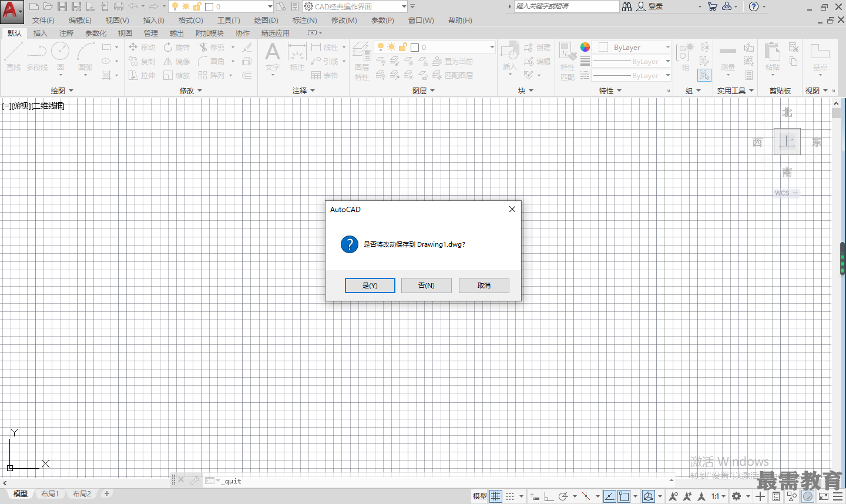Select the Trim (修剪) tool

[211, 47]
